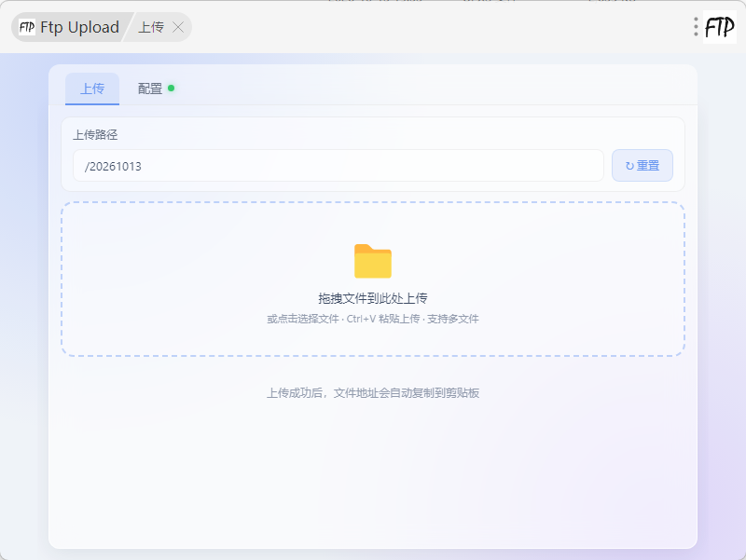Open the three-dot more options menu
Viewport: 746px width, 560px height.
point(696,27)
